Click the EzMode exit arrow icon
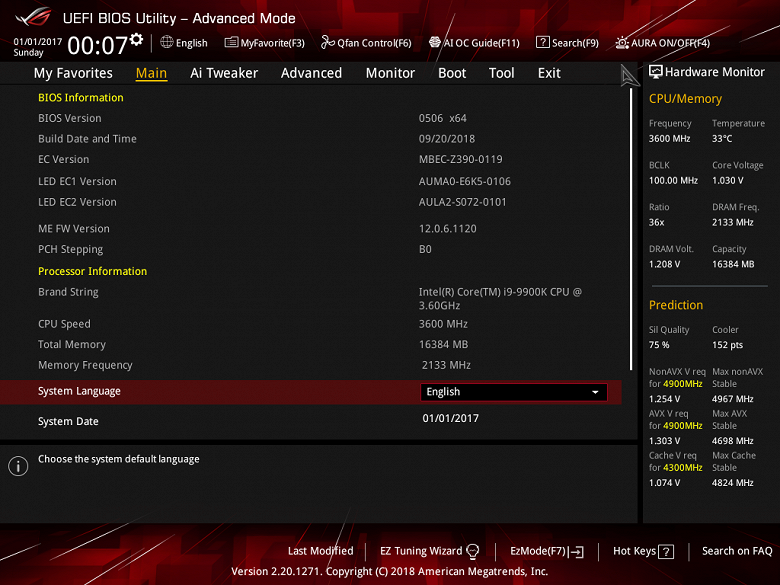Viewport: 780px width, 585px height. pos(577,552)
